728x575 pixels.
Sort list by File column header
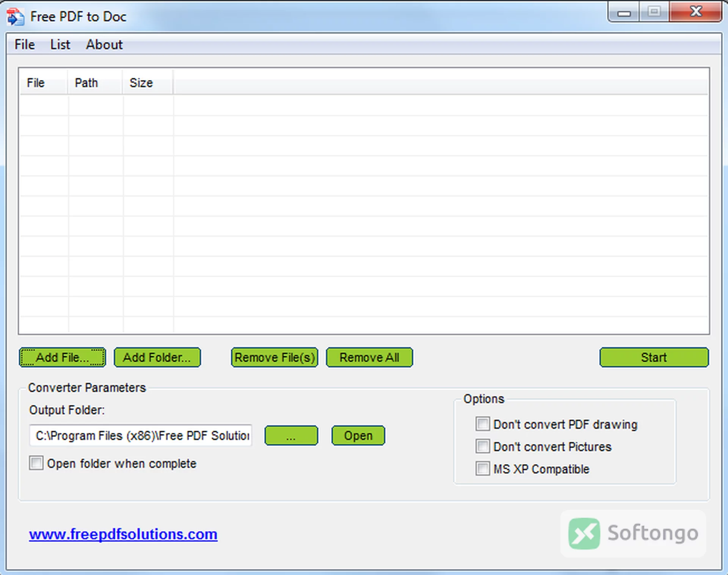[44, 83]
